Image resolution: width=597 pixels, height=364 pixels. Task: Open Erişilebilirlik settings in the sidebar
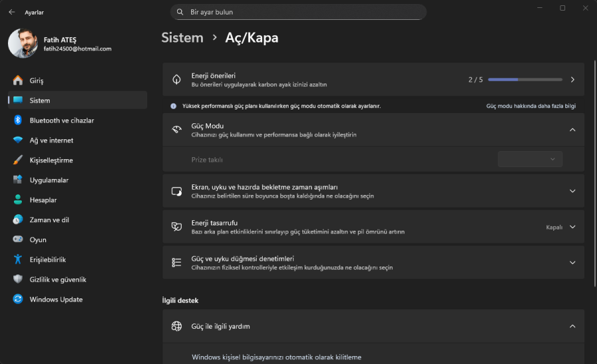coord(48,259)
